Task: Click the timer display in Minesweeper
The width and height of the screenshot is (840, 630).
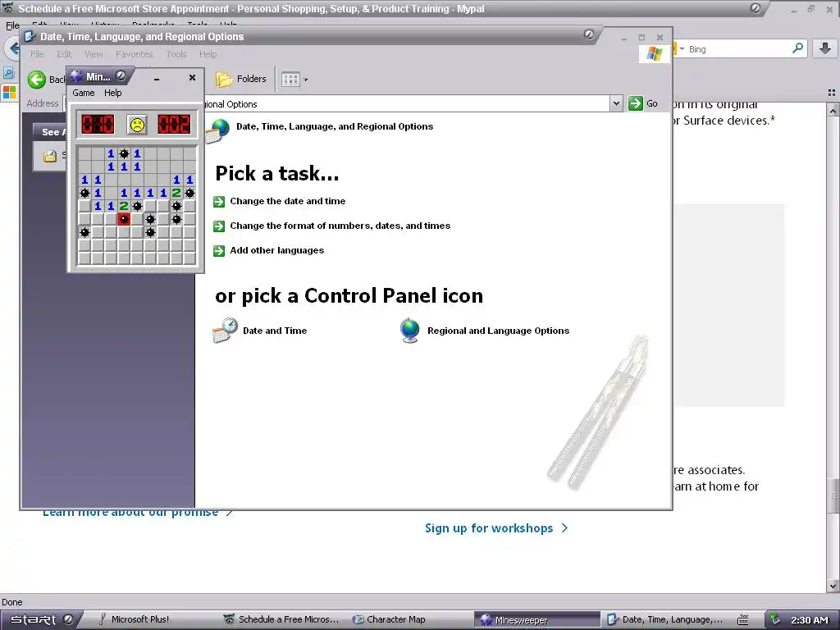Action: 174,125
